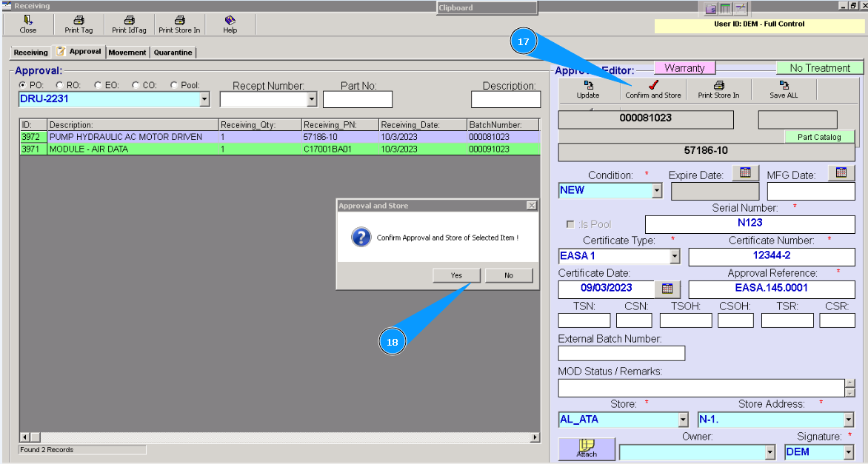Select the PO radio button
This screenshot has height=464, width=868.
tap(22, 85)
